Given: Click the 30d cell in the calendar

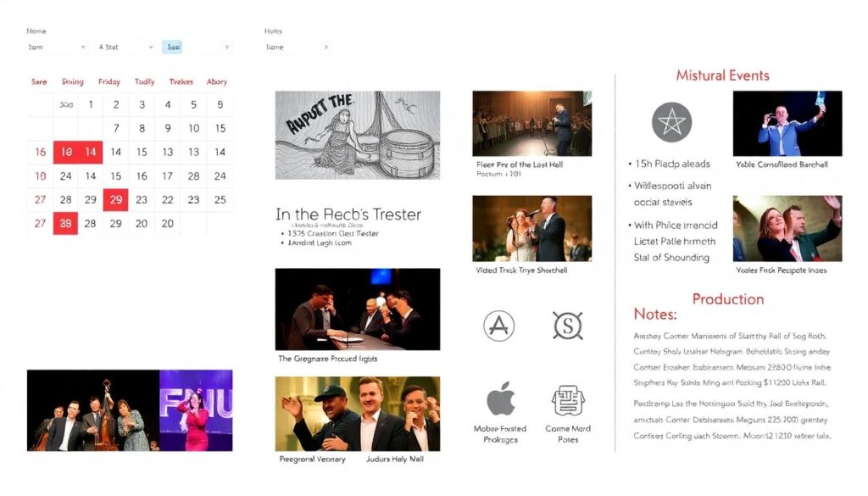Looking at the screenshot, I should point(65,105).
